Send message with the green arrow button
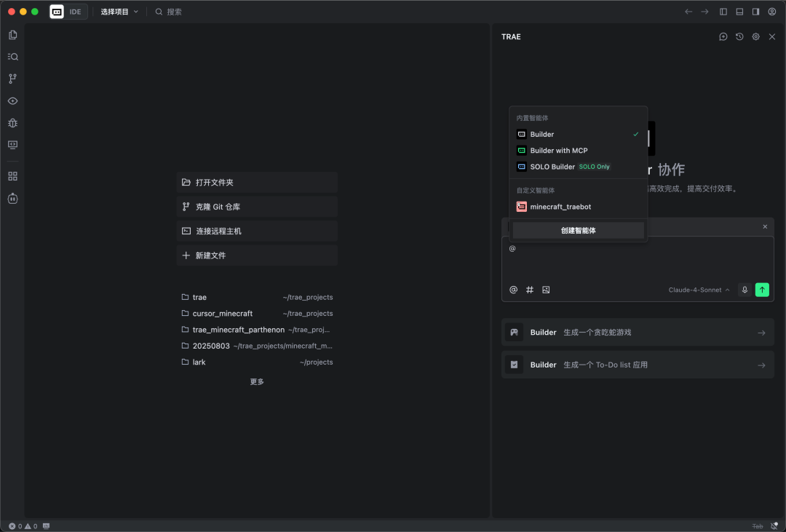The image size is (786, 532). click(x=763, y=290)
